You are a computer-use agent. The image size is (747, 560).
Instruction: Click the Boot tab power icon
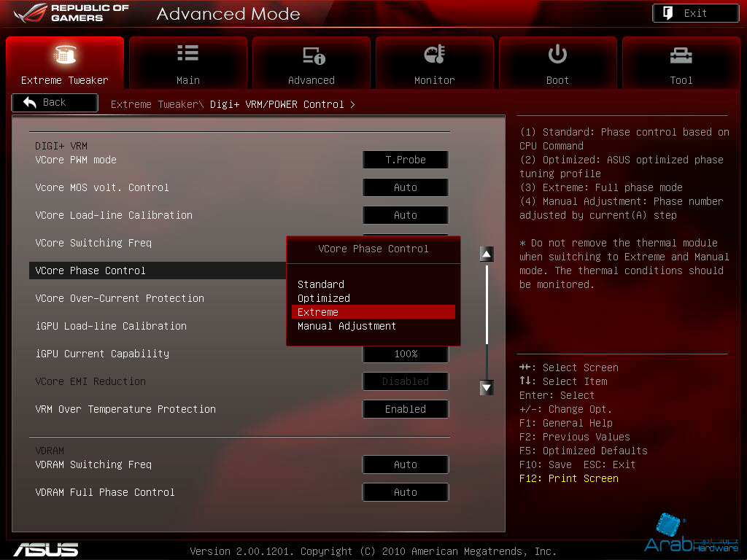click(x=557, y=54)
